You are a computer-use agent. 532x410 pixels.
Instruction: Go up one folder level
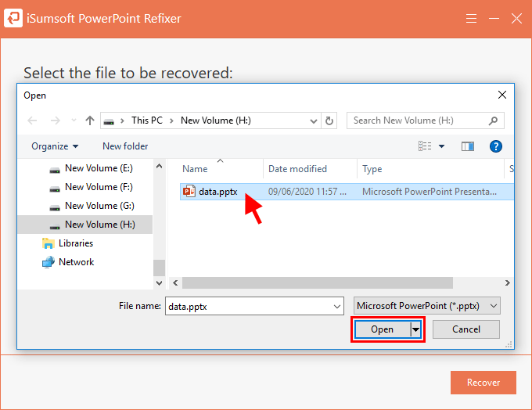coord(90,120)
